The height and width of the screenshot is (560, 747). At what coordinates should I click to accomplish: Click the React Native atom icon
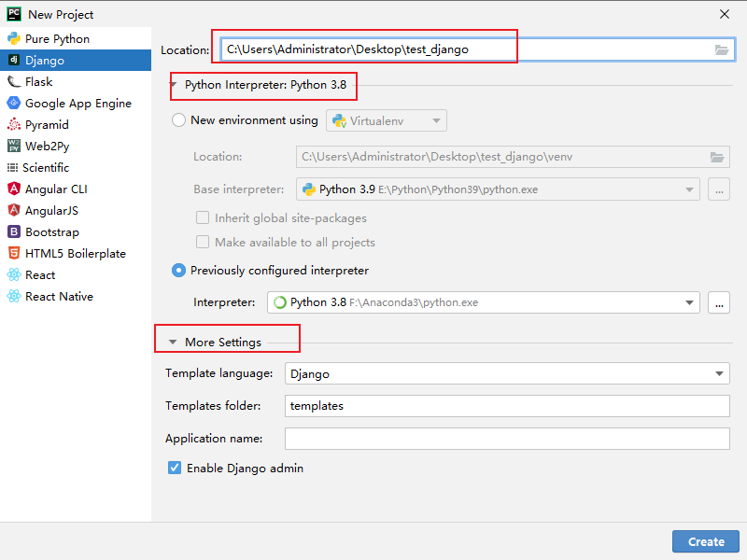[x=14, y=296]
